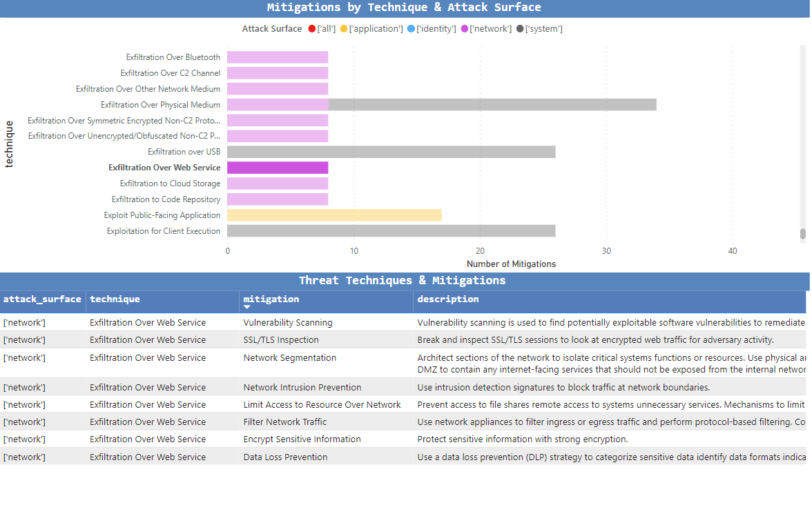Click the red ['all'] legend dot
Image resolution: width=812 pixels, height=505 pixels.
[312, 28]
